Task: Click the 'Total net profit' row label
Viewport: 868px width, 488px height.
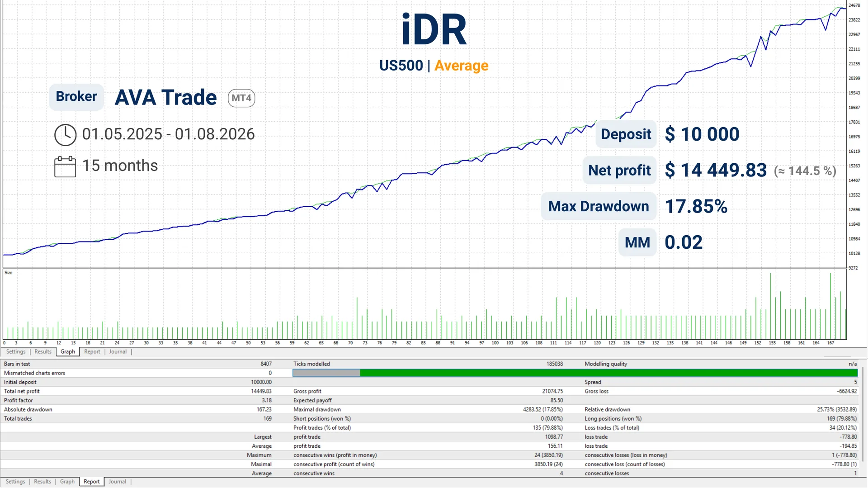Action: [x=22, y=392]
